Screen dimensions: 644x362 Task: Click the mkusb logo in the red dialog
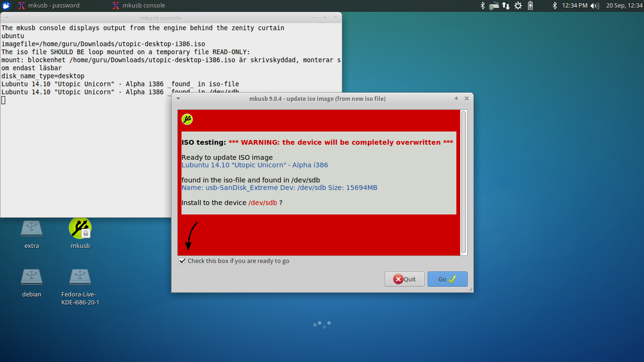[x=187, y=119]
